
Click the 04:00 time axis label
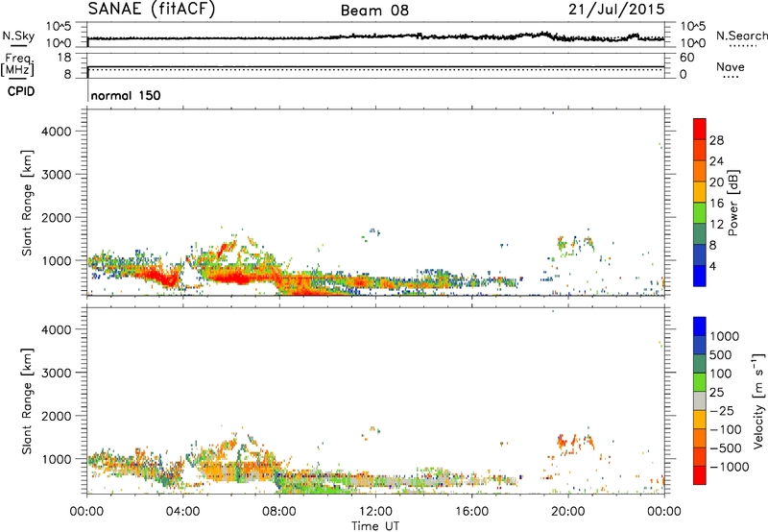pos(182,512)
